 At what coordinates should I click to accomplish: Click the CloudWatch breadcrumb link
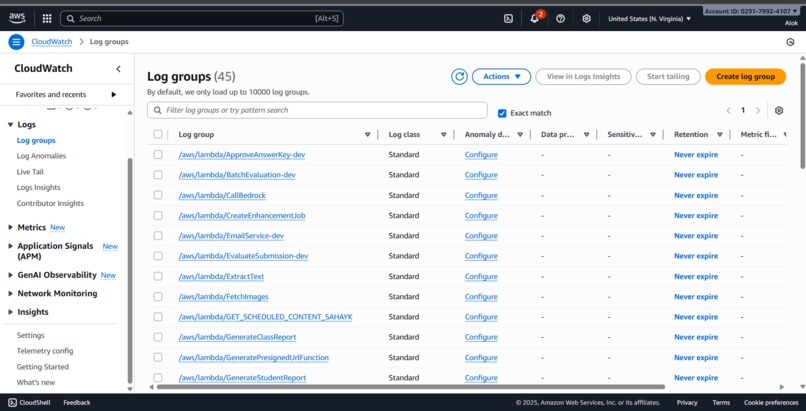tap(51, 42)
